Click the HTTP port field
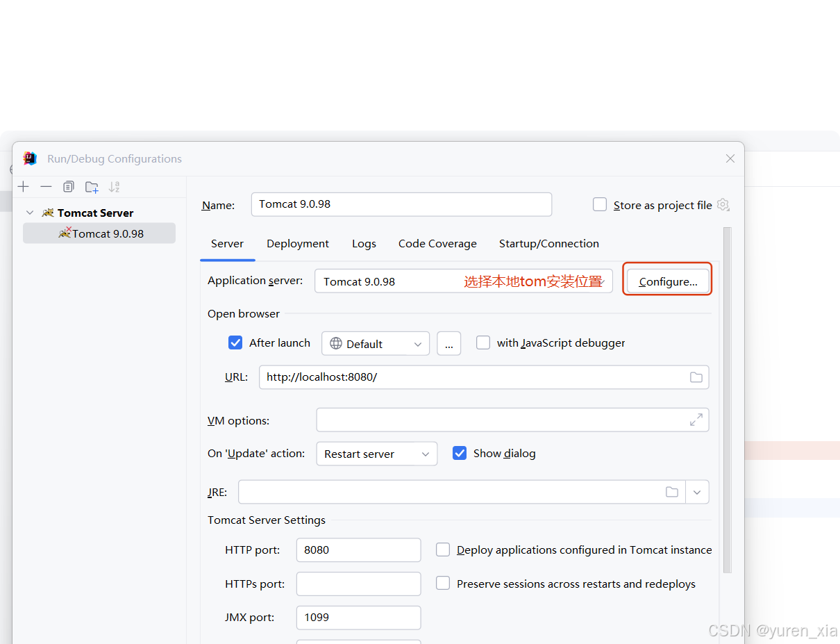This screenshot has height=644, width=840. click(358, 550)
